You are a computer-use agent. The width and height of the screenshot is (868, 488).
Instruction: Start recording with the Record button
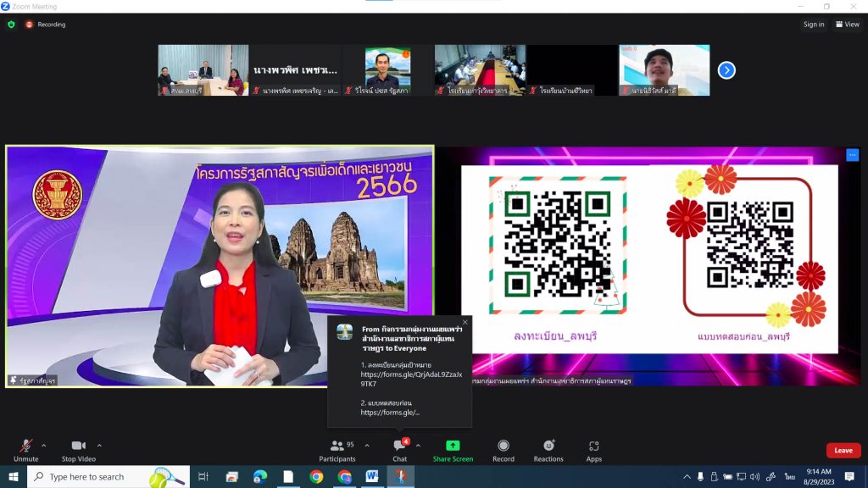click(x=504, y=451)
